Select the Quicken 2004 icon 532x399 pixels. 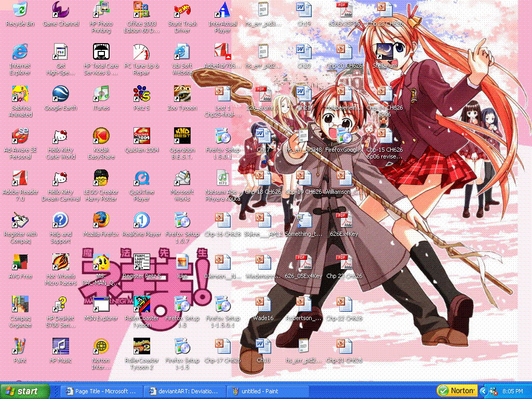point(141,136)
